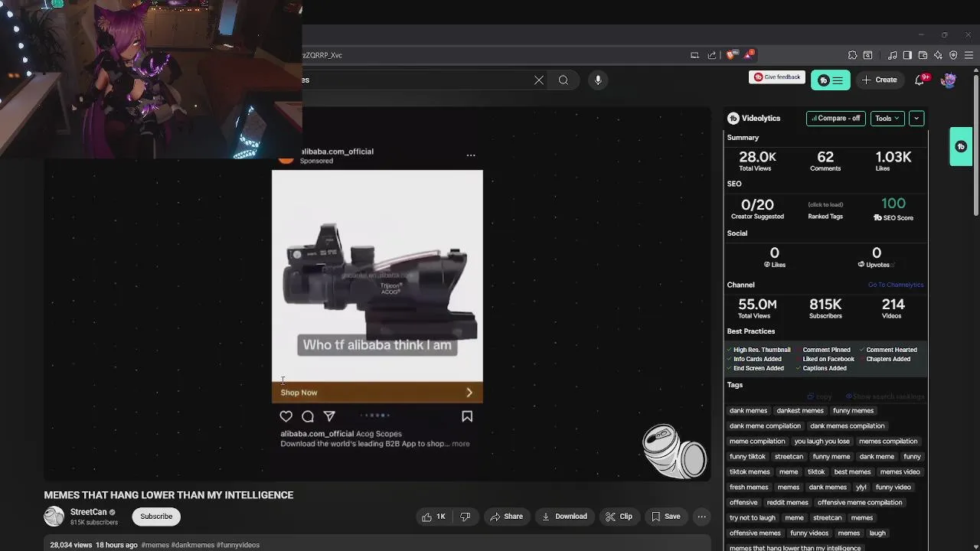Open the Brave Wallet icon

pos(923,55)
